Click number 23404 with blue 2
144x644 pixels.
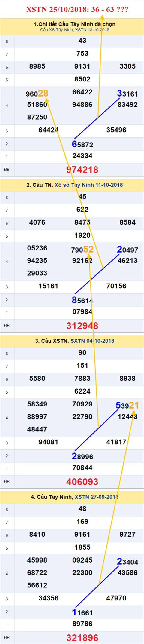click(x=127, y=562)
